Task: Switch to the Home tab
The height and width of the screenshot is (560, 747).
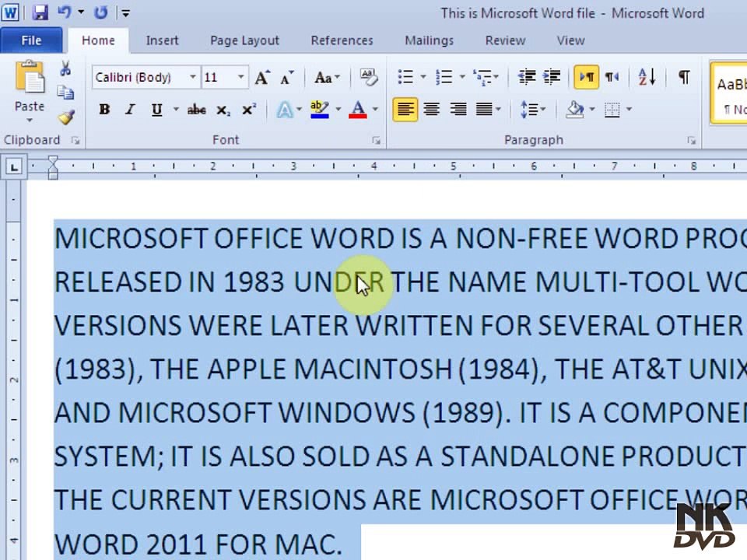Action: pos(98,40)
